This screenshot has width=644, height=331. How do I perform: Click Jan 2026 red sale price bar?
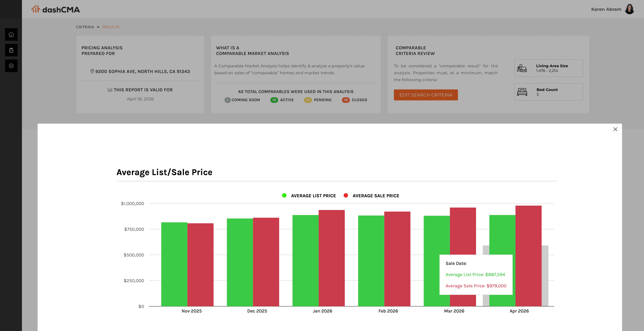[x=332, y=258]
